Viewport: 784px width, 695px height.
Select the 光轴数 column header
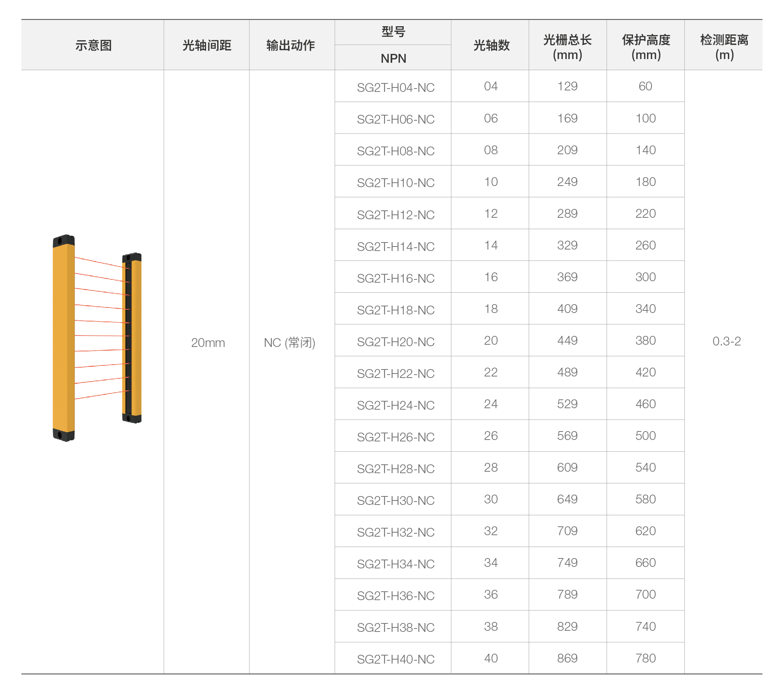click(x=491, y=45)
